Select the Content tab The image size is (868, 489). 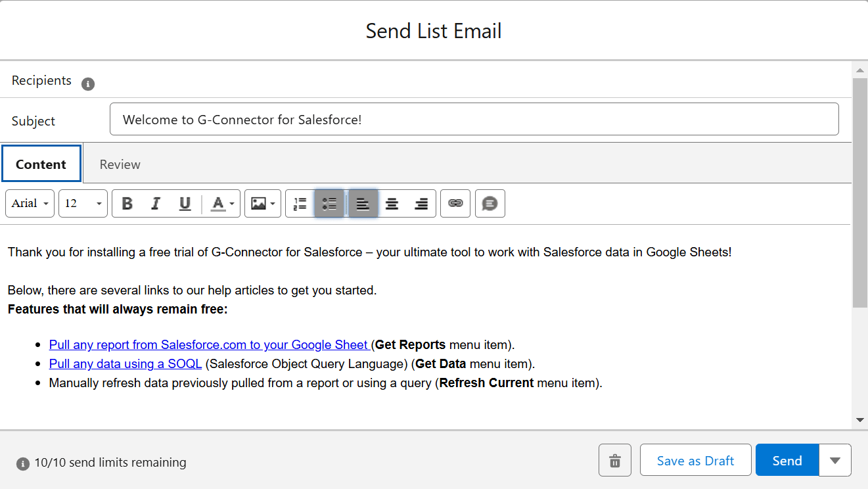(x=41, y=164)
